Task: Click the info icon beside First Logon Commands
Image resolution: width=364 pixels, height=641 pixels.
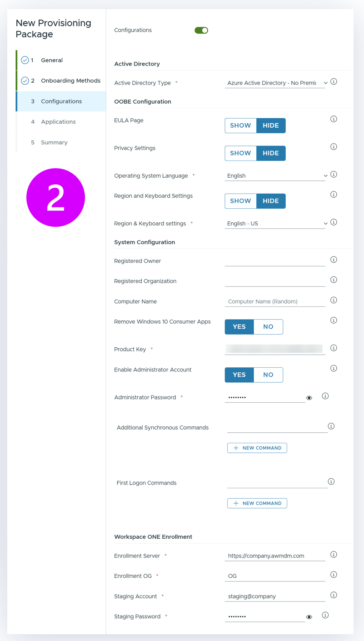Action: (x=331, y=481)
